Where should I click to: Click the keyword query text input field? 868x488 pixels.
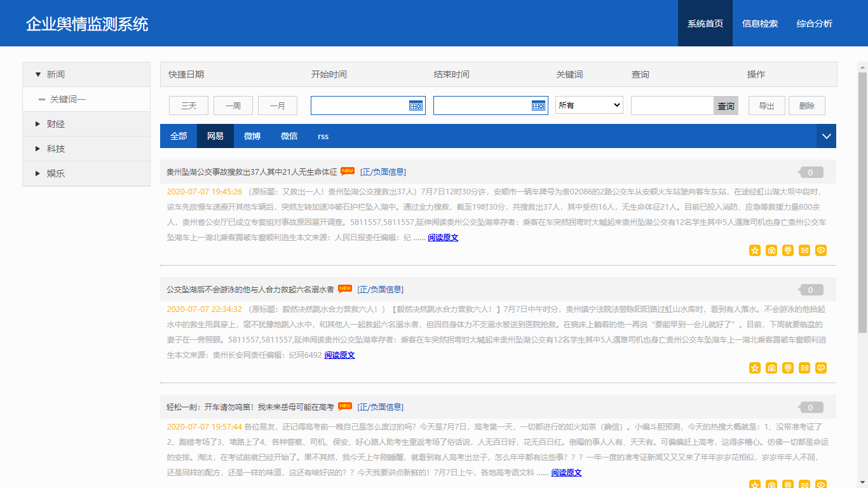tap(672, 105)
